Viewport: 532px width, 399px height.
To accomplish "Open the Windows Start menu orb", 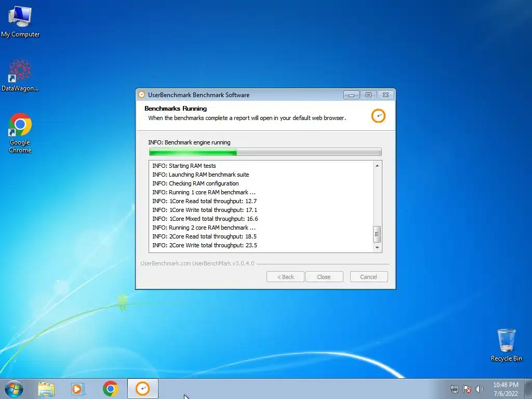I will (14, 389).
